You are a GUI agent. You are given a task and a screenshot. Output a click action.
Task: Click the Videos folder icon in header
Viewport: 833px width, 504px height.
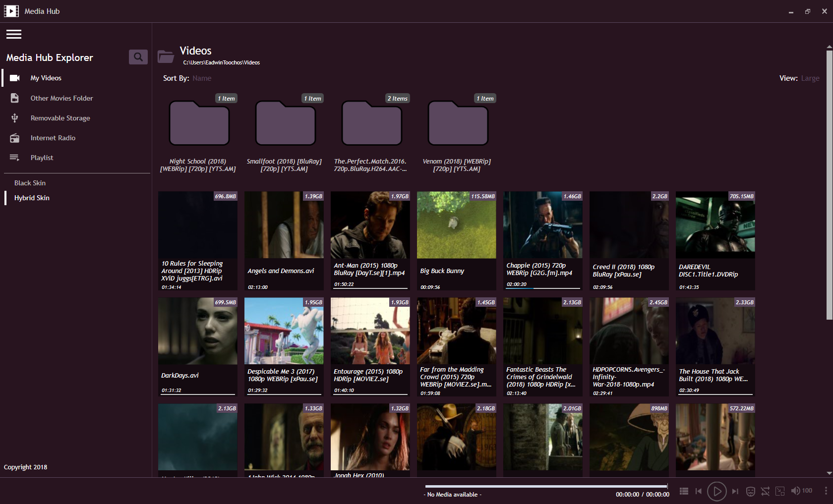(166, 56)
